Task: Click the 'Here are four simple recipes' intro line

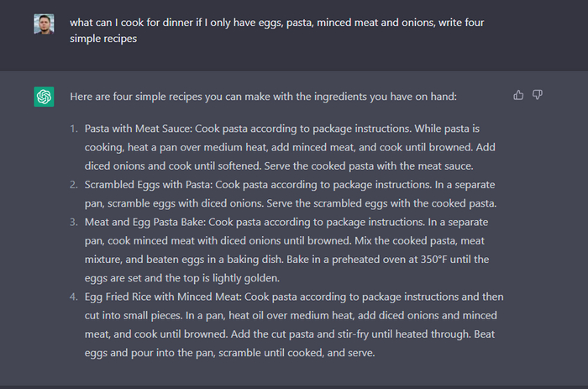Action: [263, 97]
